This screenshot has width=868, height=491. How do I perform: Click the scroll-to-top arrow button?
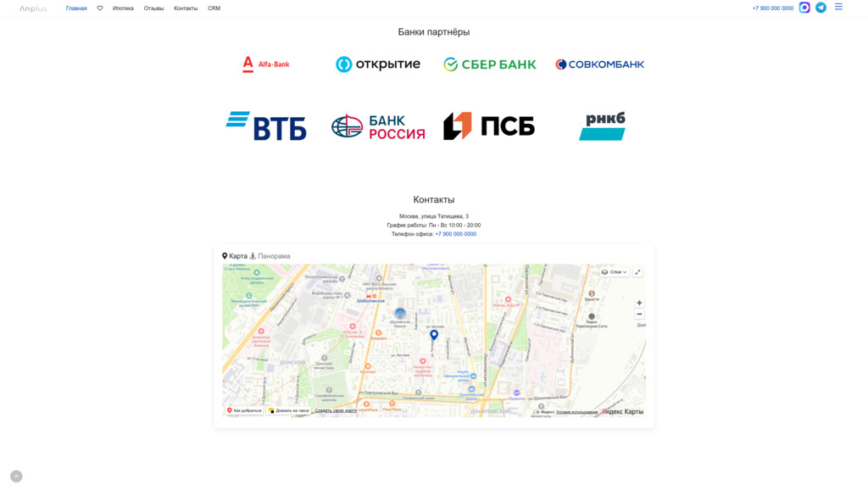(x=16, y=477)
